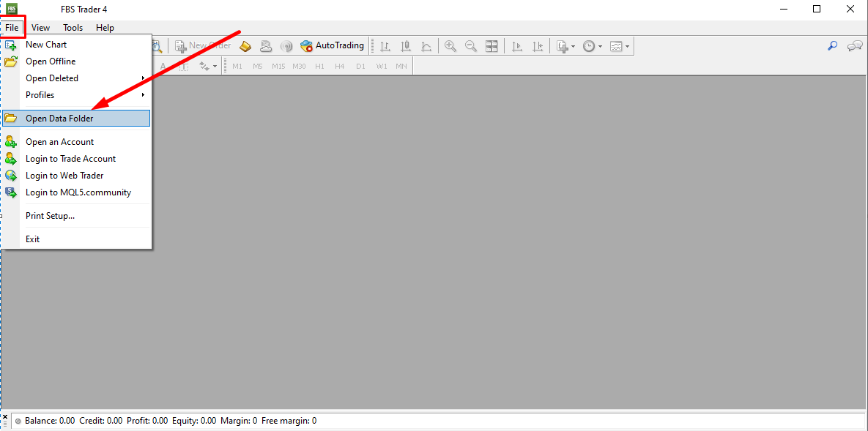Viewport: 868px width, 431px height.
Task: Select the H4 timeframe
Action: coord(339,67)
